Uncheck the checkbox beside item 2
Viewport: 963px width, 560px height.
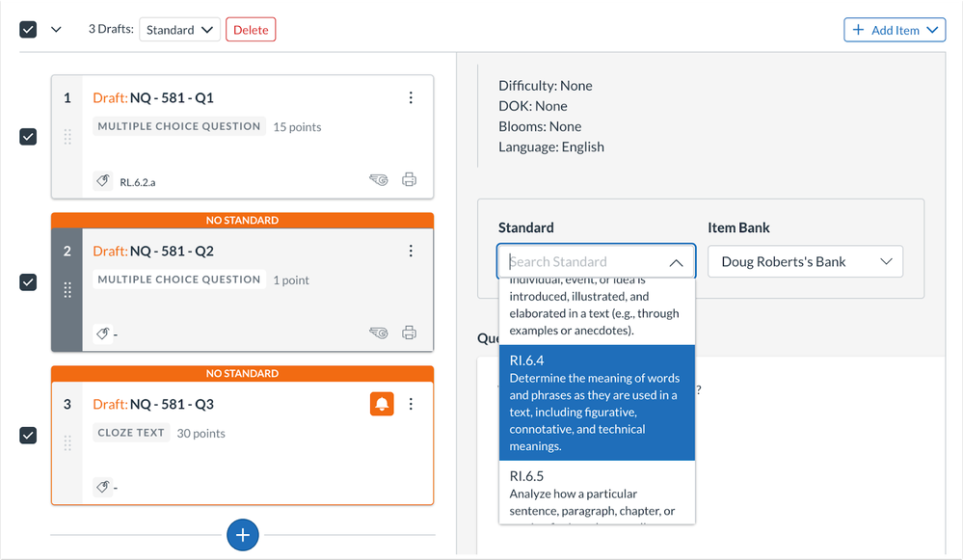pos(28,282)
